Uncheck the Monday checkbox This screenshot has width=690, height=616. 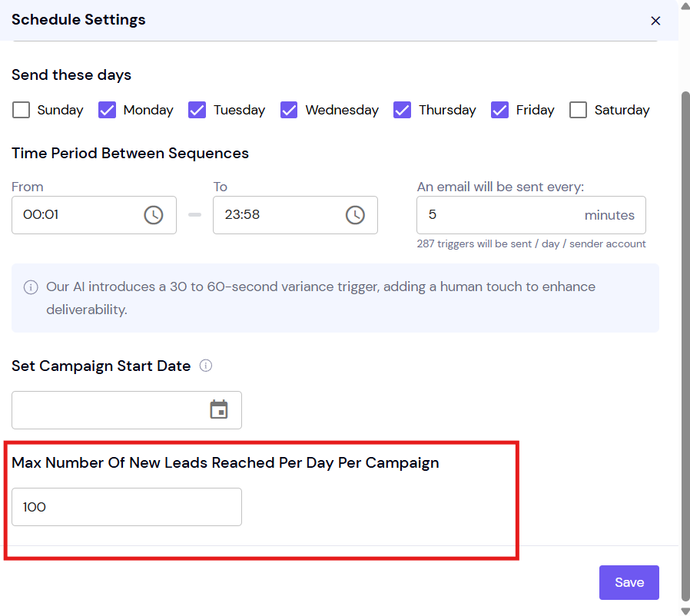[x=107, y=110]
